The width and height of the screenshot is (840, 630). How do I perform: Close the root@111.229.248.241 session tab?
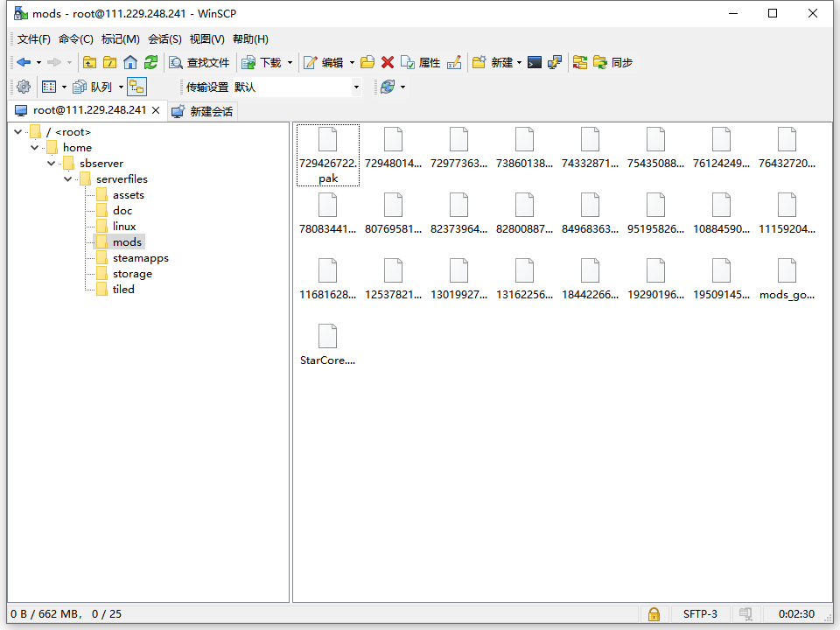(x=156, y=110)
